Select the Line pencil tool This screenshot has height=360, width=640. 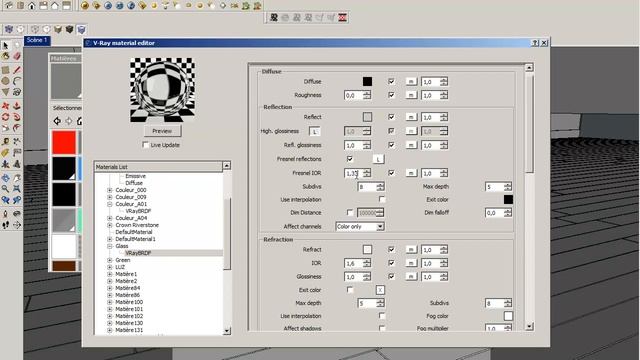(17, 70)
